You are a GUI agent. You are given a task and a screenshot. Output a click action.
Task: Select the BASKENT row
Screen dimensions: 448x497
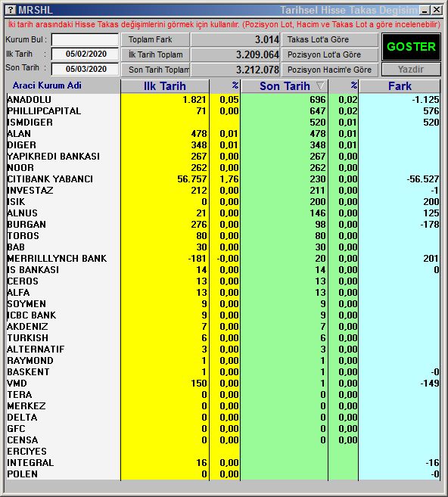click(223, 372)
